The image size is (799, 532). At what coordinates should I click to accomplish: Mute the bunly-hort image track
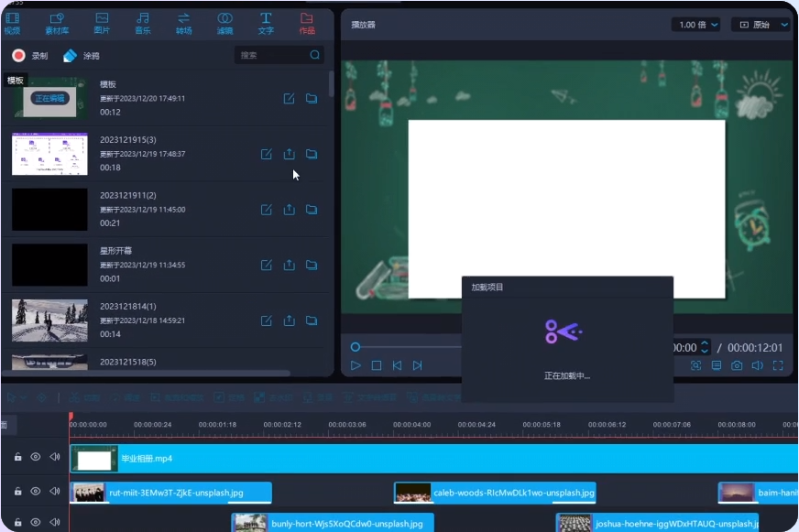55,522
